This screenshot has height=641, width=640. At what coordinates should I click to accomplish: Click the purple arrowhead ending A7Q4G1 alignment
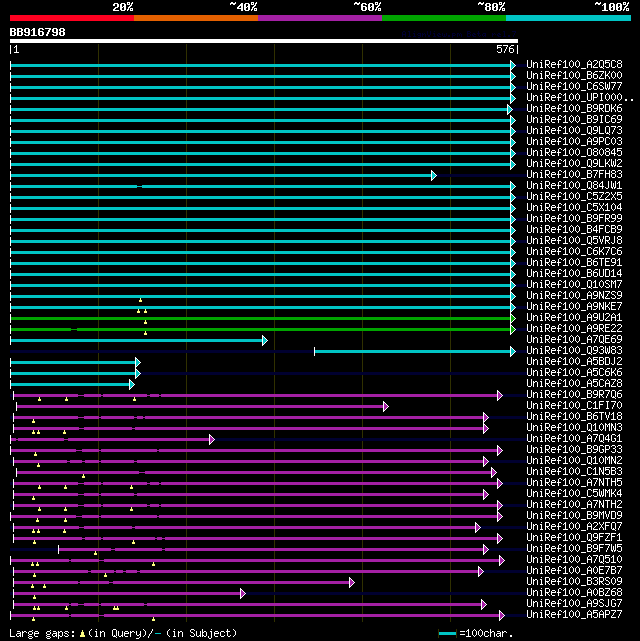(212, 440)
